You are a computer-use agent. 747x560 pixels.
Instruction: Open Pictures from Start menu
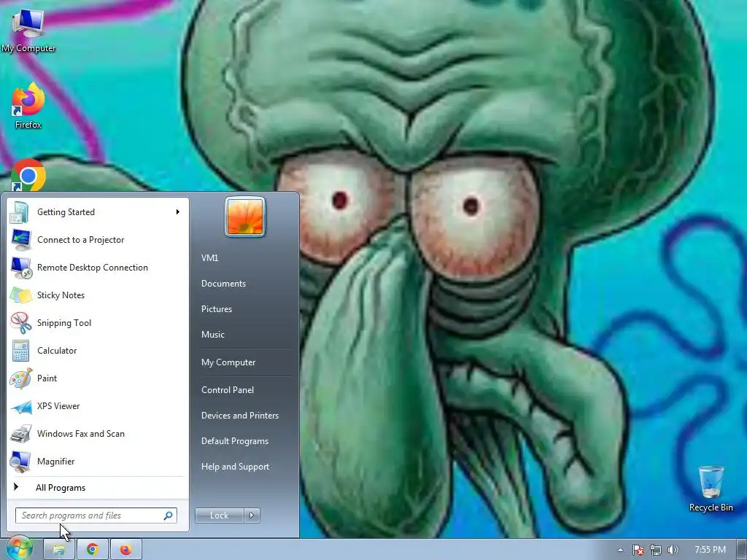click(216, 309)
